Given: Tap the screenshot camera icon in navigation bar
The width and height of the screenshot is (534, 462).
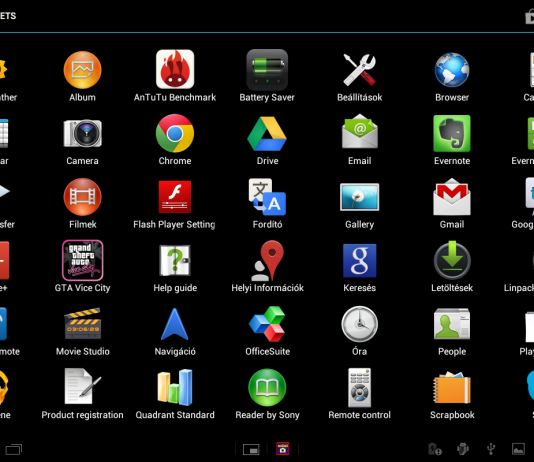Looking at the screenshot, I should (283, 449).
